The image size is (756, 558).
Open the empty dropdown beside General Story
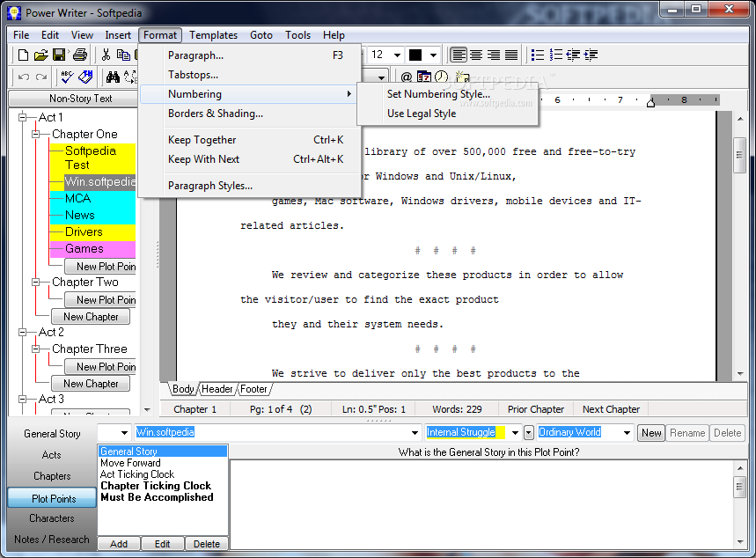(x=124, y=433)
